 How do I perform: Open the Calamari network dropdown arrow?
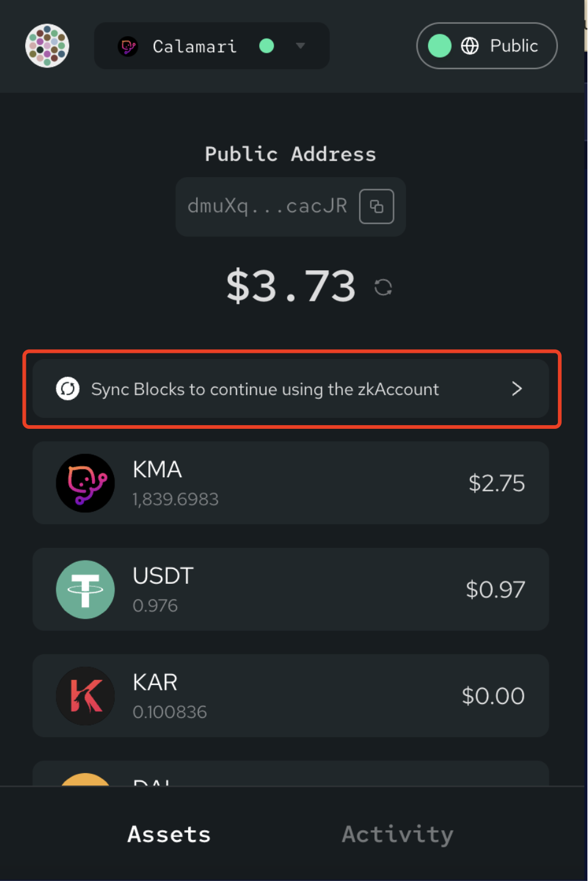click(300, 46)
